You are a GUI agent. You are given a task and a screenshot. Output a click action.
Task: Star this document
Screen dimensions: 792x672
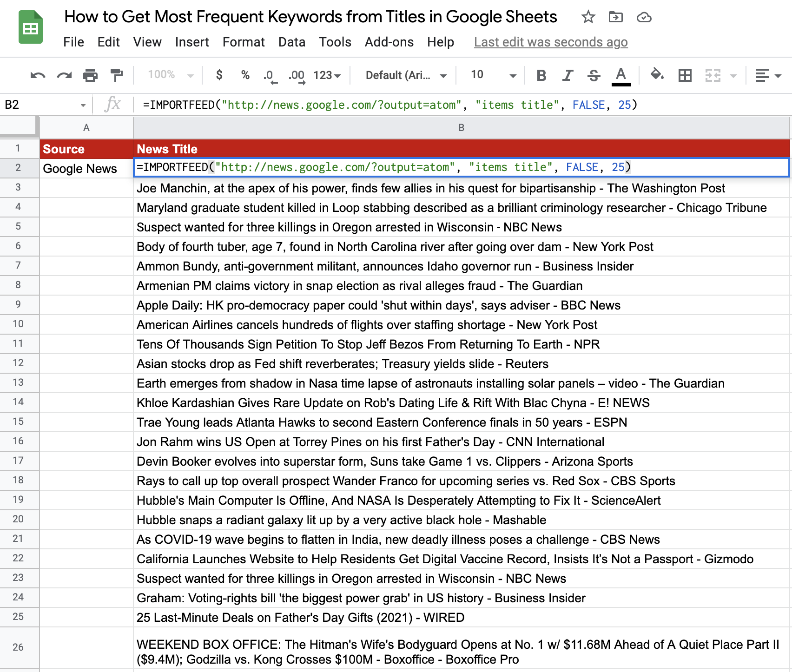[588, 18]
